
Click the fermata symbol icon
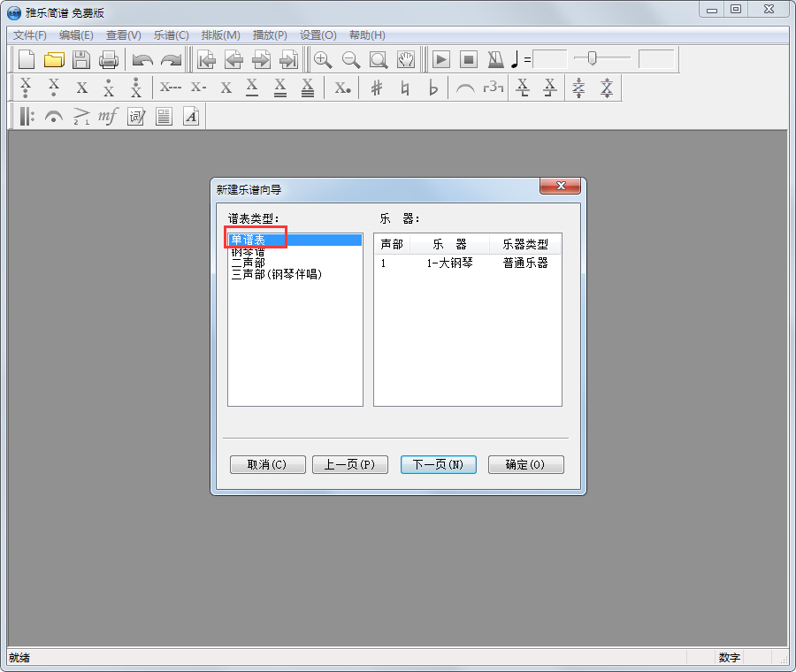pyautogui.click(x=53, y=116)
